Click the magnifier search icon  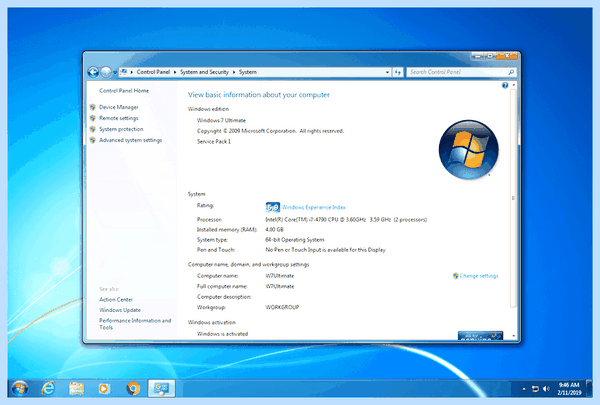511,72
